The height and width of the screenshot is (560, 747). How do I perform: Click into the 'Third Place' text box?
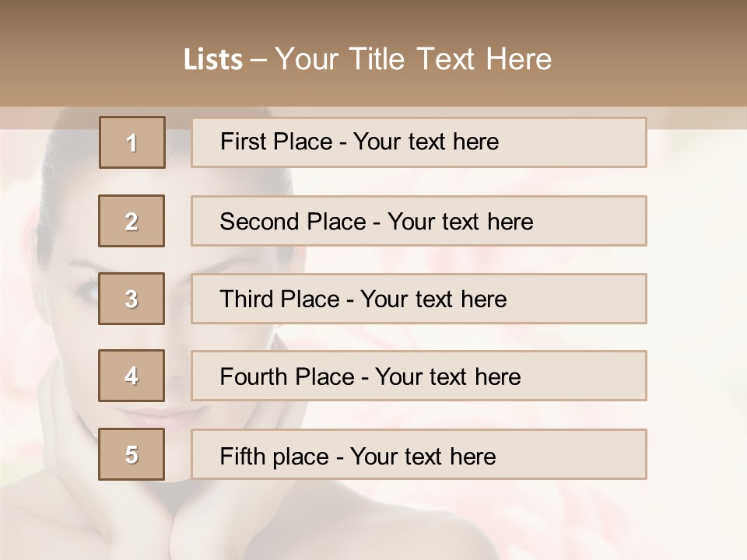[419, 299]
